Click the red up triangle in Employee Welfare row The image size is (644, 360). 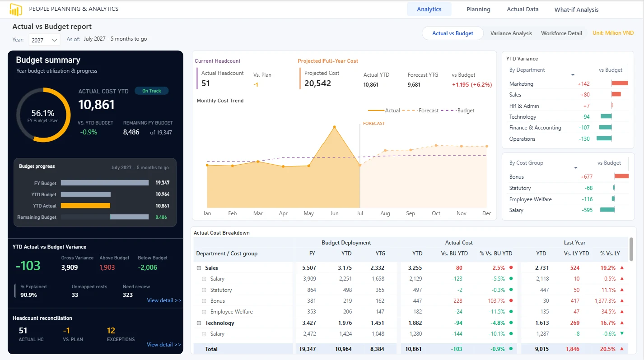point(622,312)
